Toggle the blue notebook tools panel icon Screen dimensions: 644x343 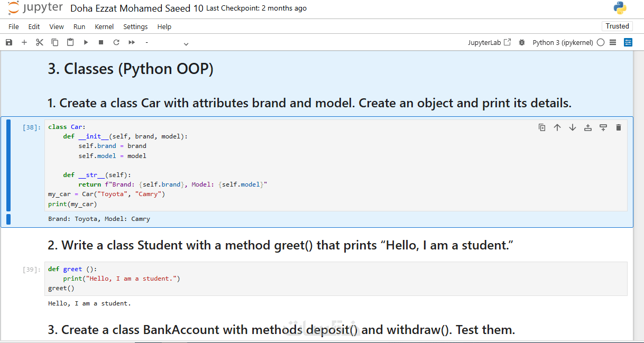pos(628,42)
